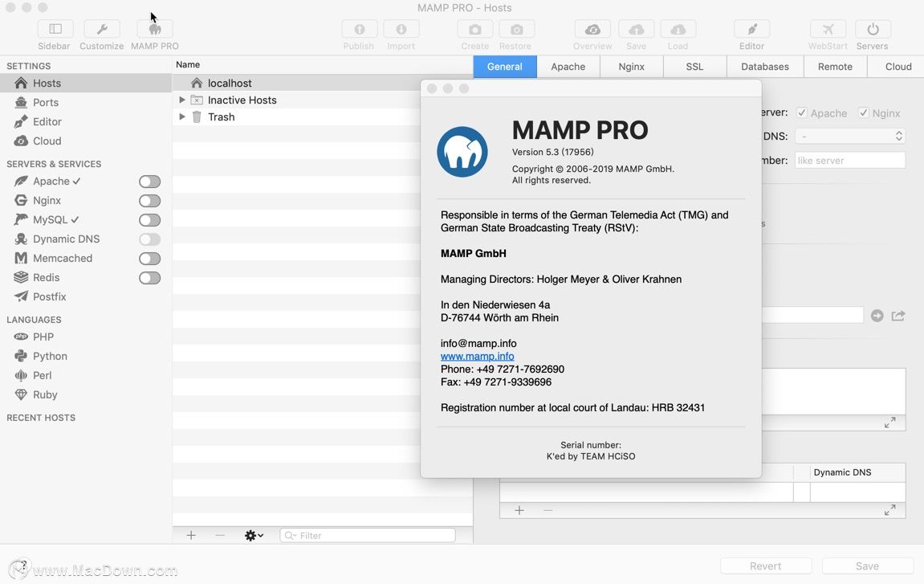The image size is (924, 584).
Task: Open the www.mamp.info link
Action: coord(478,357)
